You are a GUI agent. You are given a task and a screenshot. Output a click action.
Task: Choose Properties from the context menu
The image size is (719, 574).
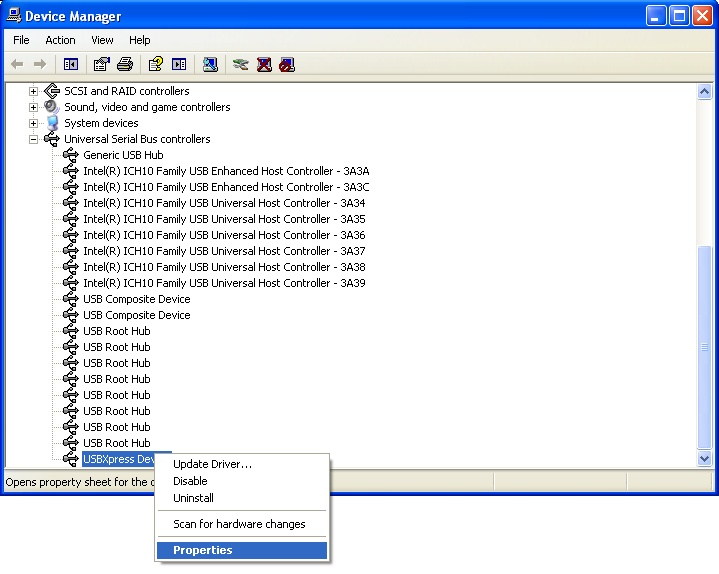(242, 550)
